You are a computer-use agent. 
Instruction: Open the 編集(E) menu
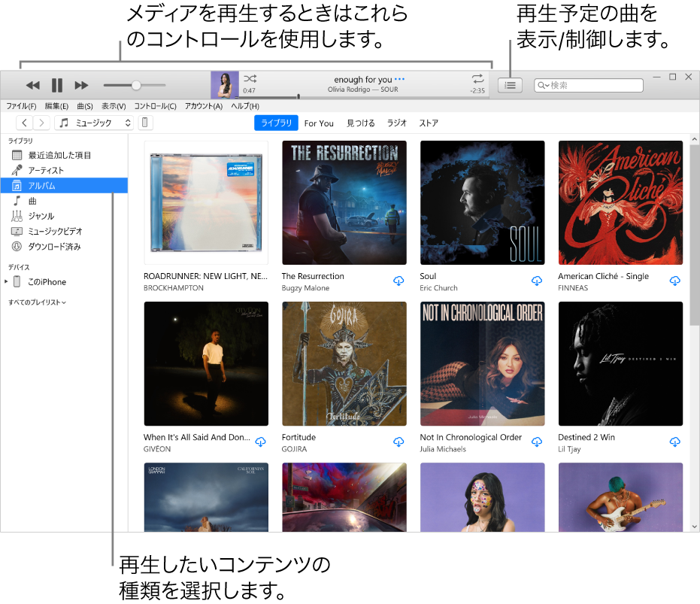point(56,106)
